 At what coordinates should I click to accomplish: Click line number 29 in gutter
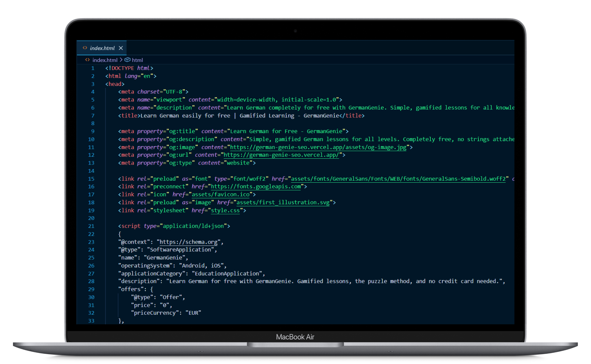point(91,289)
